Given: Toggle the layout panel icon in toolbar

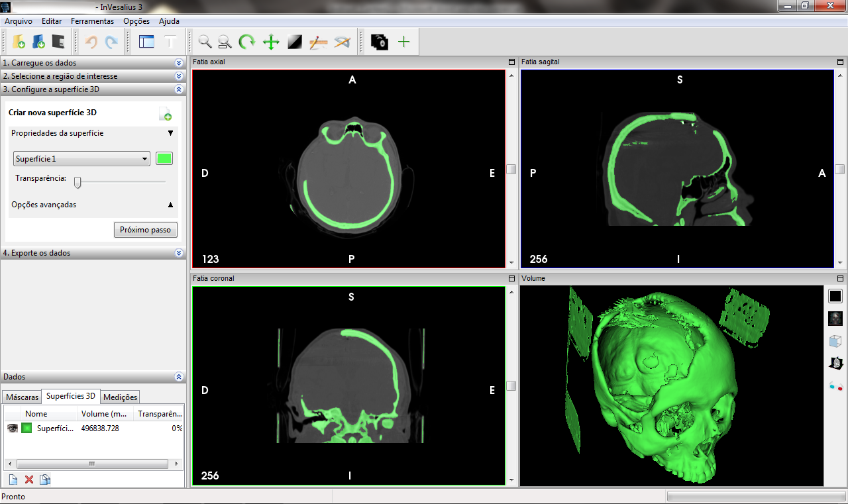Looking at the screenshot, I should click(146, 42).
